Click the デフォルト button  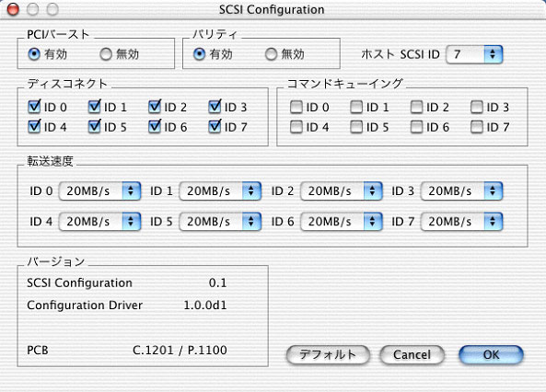[328, 355]
